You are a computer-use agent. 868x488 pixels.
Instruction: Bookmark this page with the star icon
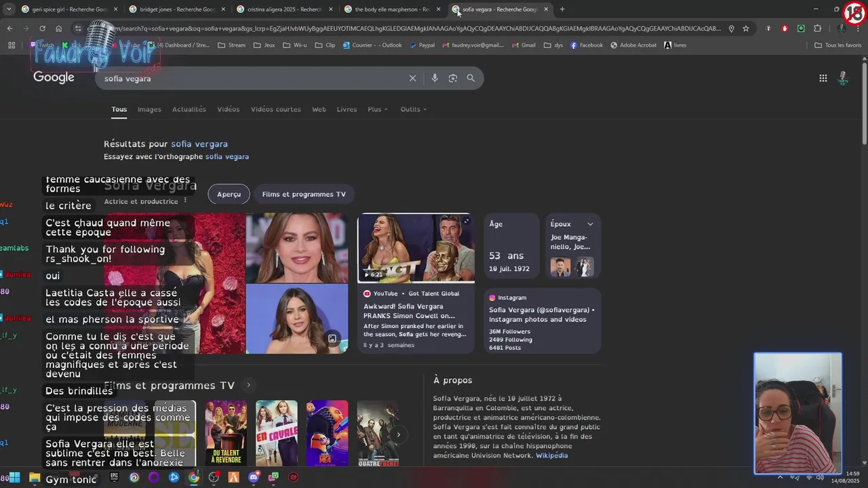tap(746, 28)
